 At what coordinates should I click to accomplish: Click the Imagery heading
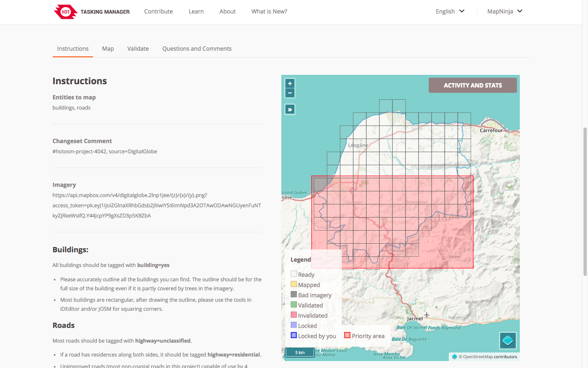click(x=64, y=185)
